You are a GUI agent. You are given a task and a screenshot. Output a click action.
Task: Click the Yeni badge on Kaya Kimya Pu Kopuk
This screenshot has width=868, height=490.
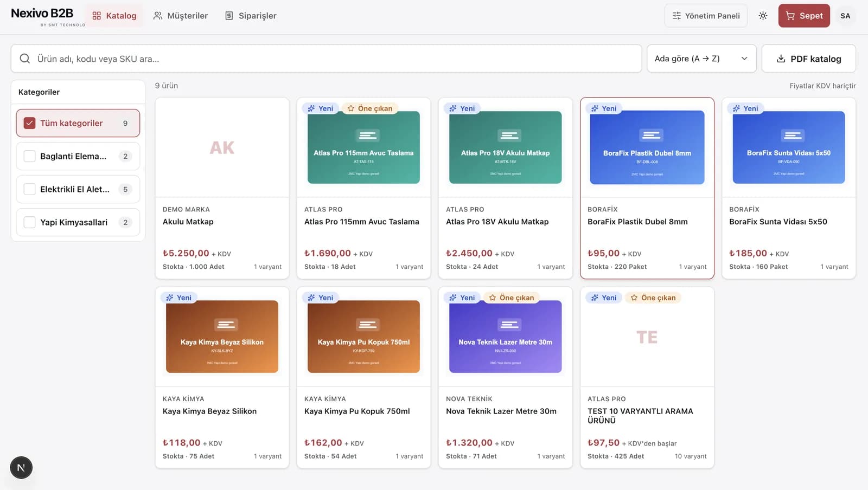tap(321, 298)
